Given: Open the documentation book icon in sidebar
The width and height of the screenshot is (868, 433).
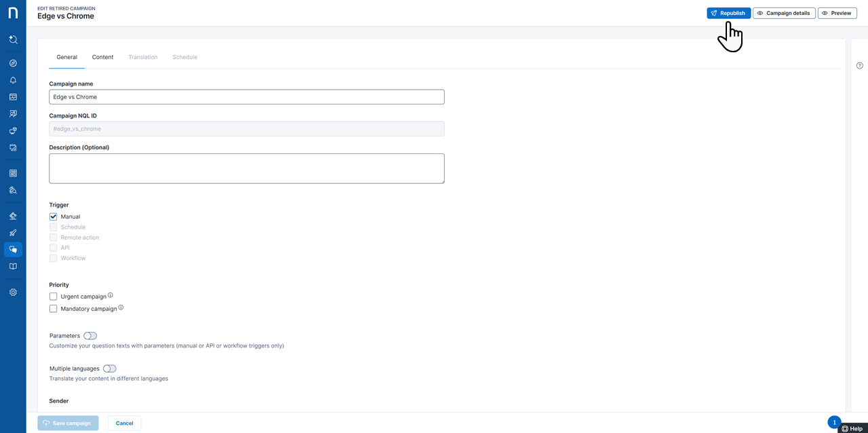Looking at the screenshot, I should point(13,266).
